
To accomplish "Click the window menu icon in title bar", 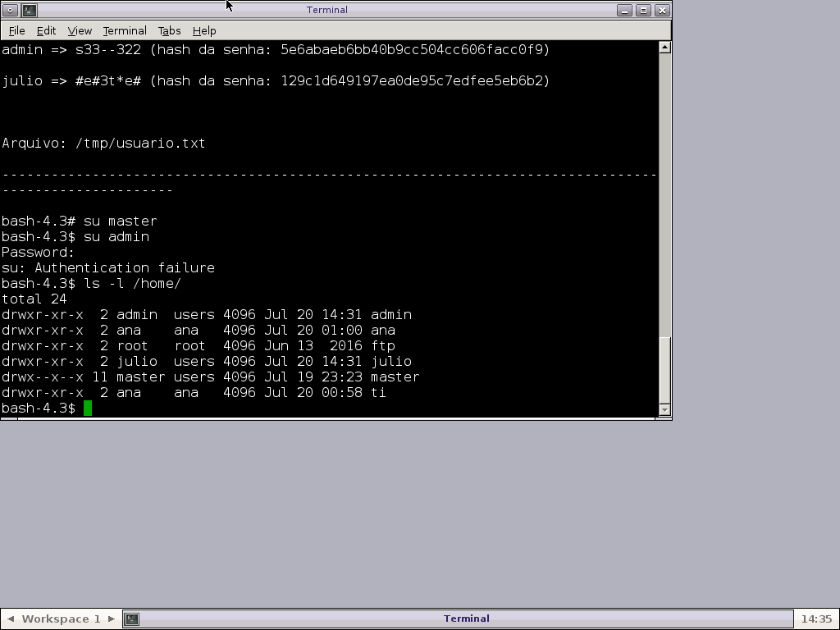I will tap(10, 10).
